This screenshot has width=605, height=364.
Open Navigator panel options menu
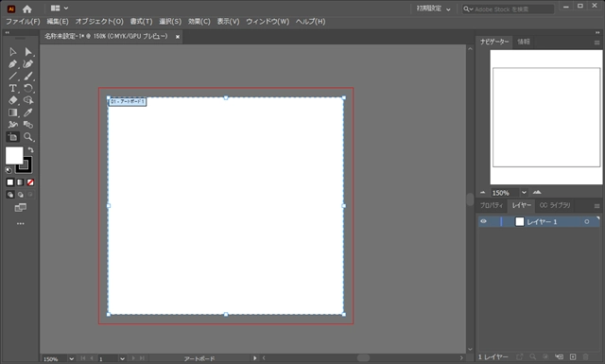[x=596, y=43]
